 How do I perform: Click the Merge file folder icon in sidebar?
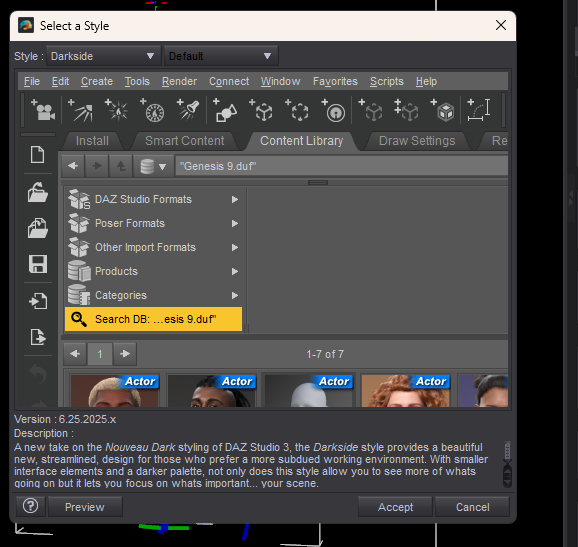(38, 227)
